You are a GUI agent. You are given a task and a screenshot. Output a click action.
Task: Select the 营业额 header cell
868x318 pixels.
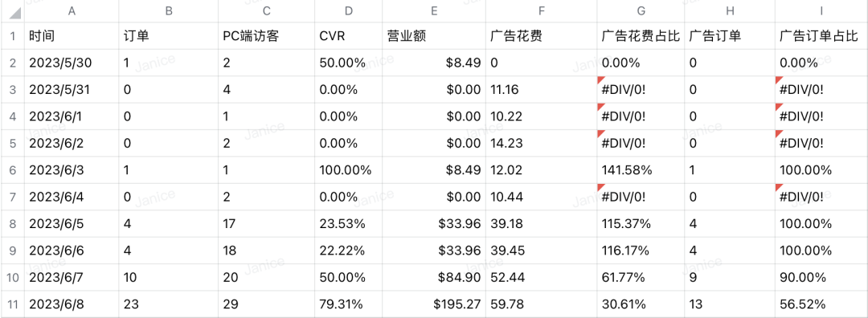pyautogui.click(x=433, y=36)
